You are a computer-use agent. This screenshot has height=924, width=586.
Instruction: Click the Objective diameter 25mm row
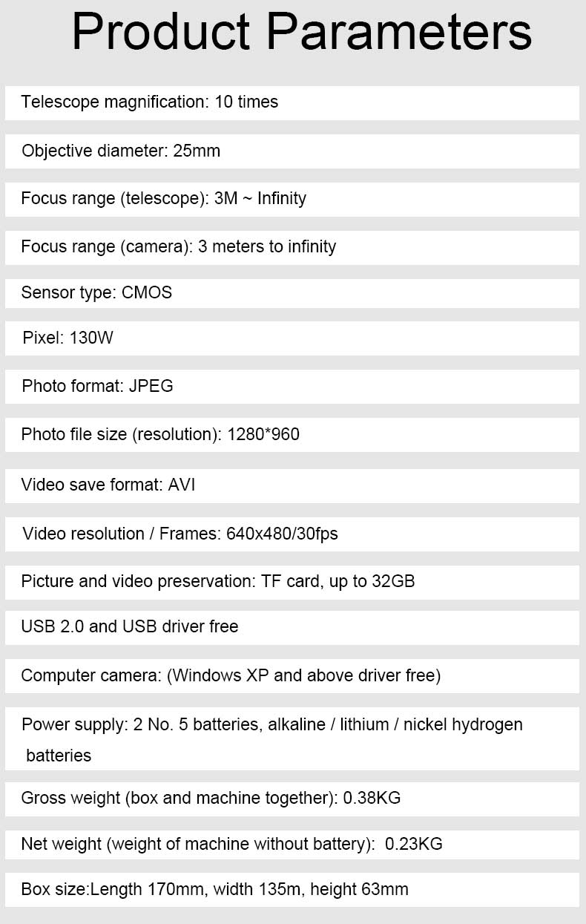pyautogui.click(x=292, y=151)
